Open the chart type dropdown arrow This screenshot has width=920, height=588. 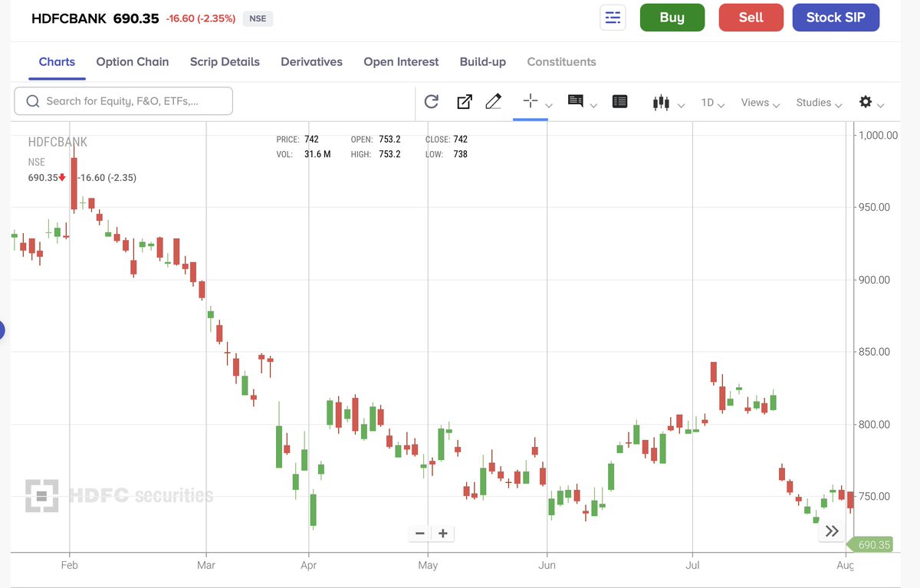click(682, 106)
